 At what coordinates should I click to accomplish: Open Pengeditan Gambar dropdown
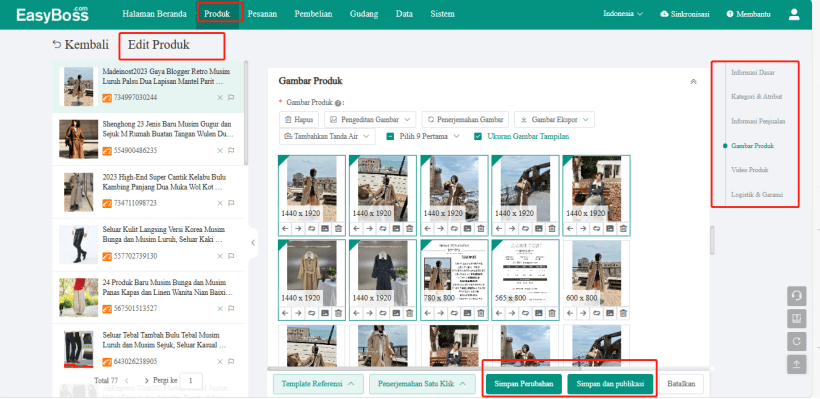[x=370, y=119]
